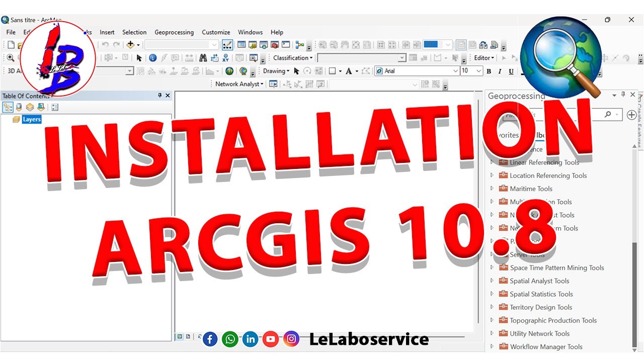This screenshot has height=362, width=644.
Task: Select Workflow Manager Tools toolbox
Action: [546, 346]
